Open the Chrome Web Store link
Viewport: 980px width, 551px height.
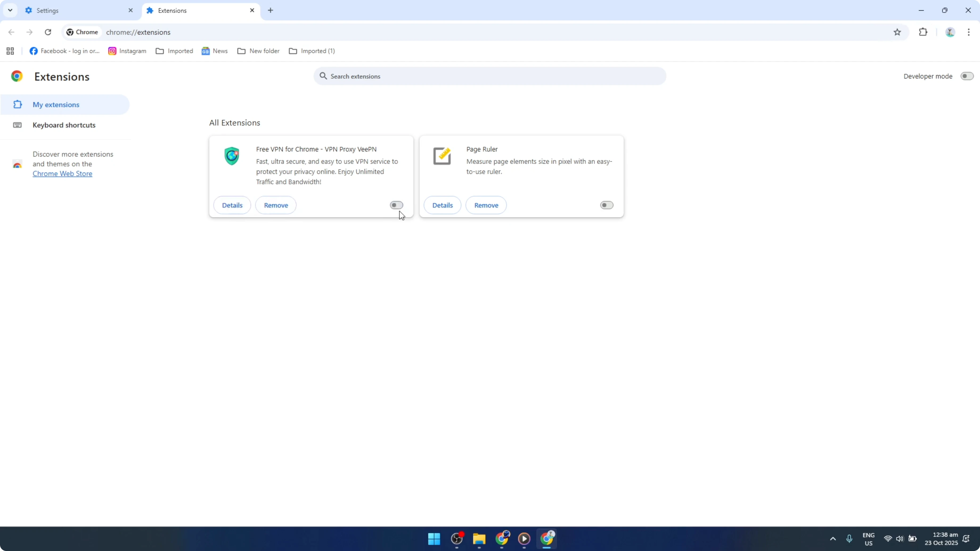click(x=62, y=173)
